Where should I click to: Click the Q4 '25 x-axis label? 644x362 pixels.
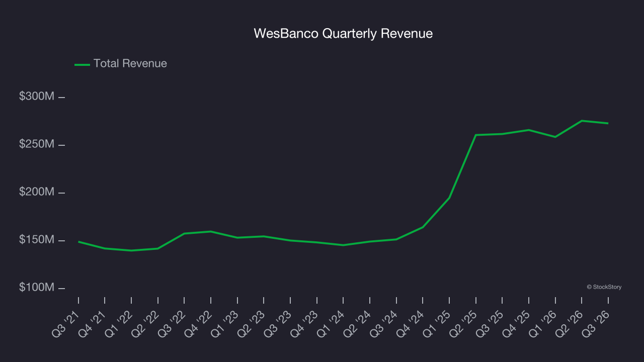516,324
